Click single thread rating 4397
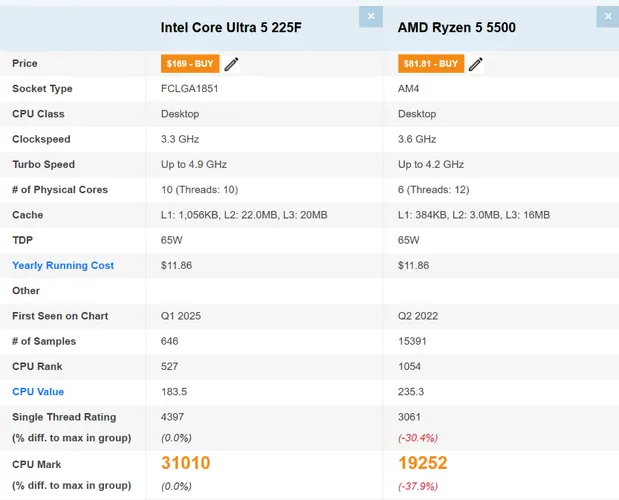The image size is (619, 500). click(172, 417)
